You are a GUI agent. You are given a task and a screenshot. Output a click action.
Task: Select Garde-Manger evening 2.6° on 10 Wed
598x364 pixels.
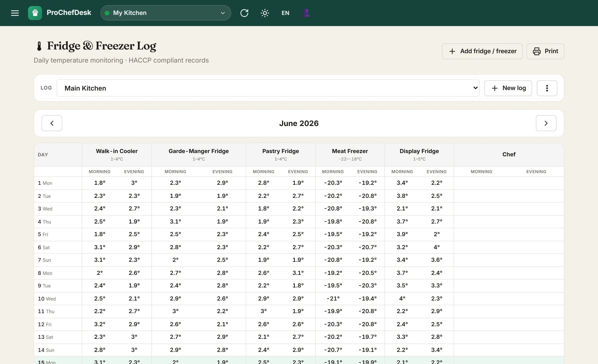[x=222, y=299]
